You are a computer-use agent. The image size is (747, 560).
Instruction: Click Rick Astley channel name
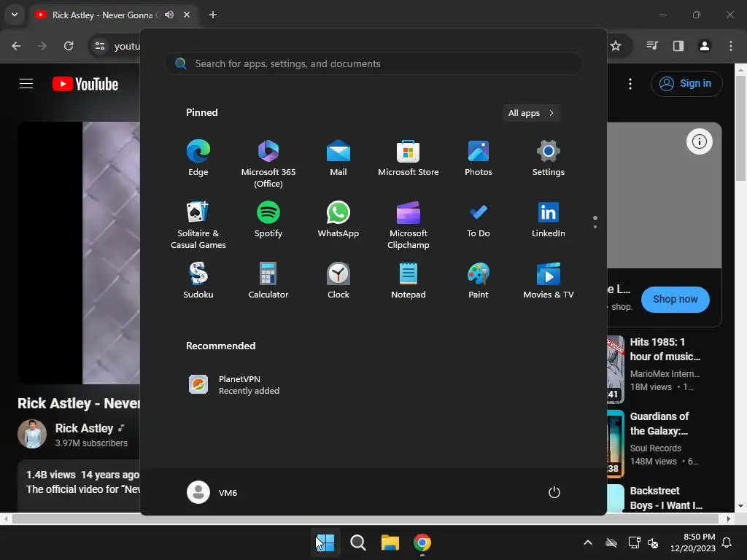coord(85,428)
